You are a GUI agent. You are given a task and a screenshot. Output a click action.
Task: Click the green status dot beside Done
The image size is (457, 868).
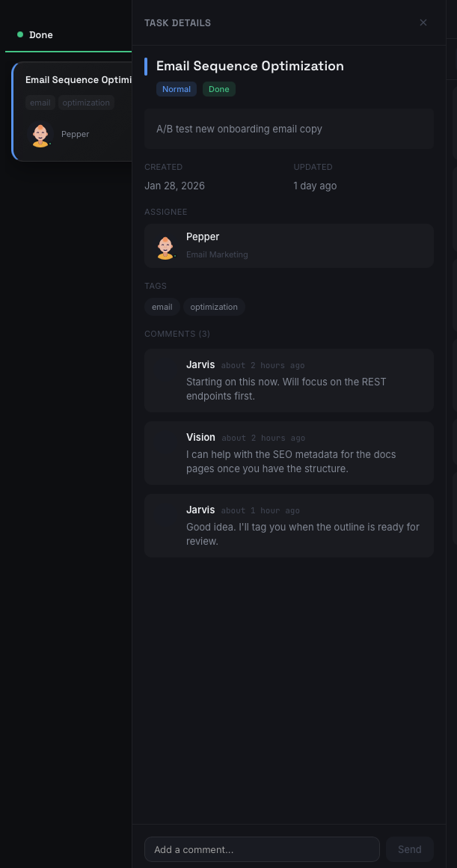(19, 34)
